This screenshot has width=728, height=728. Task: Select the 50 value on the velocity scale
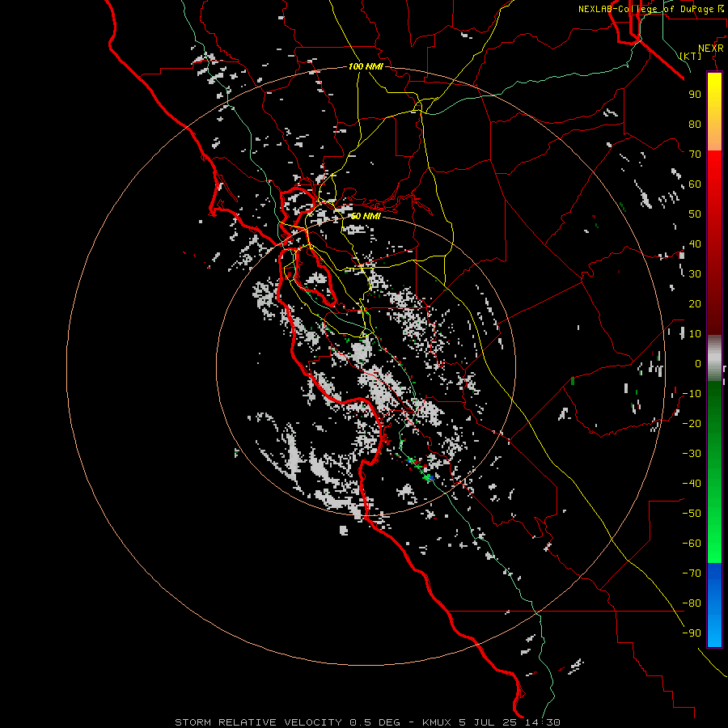(695, 214)
